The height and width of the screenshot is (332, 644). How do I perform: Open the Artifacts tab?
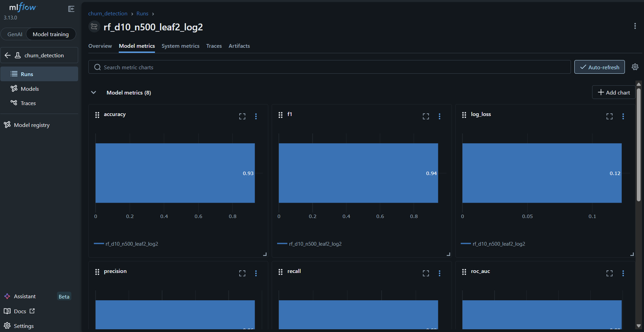239,46
